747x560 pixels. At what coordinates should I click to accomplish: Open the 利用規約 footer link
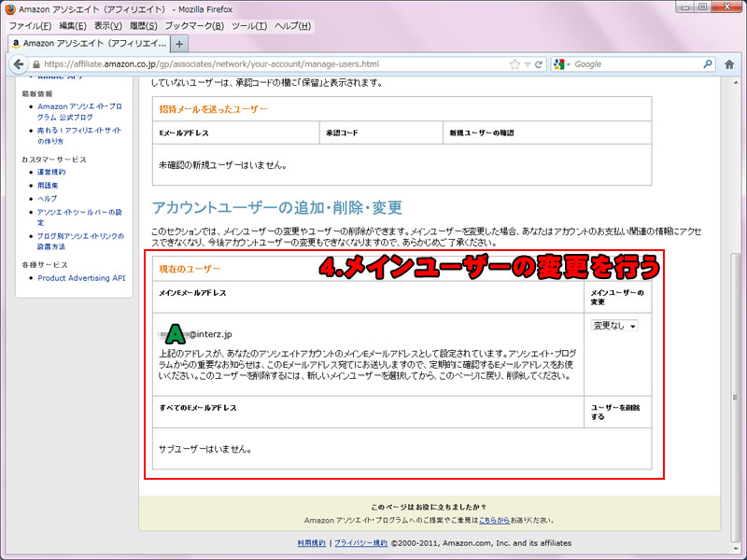312,543
